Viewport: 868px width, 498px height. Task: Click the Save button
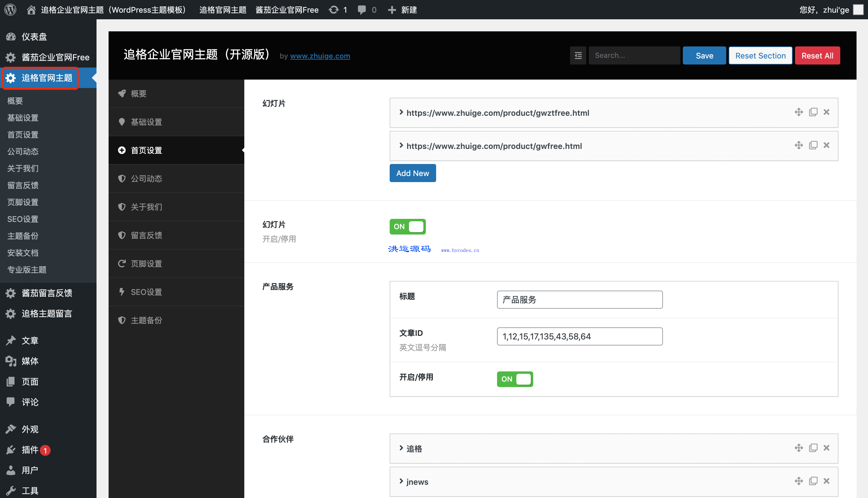(705, 55)
